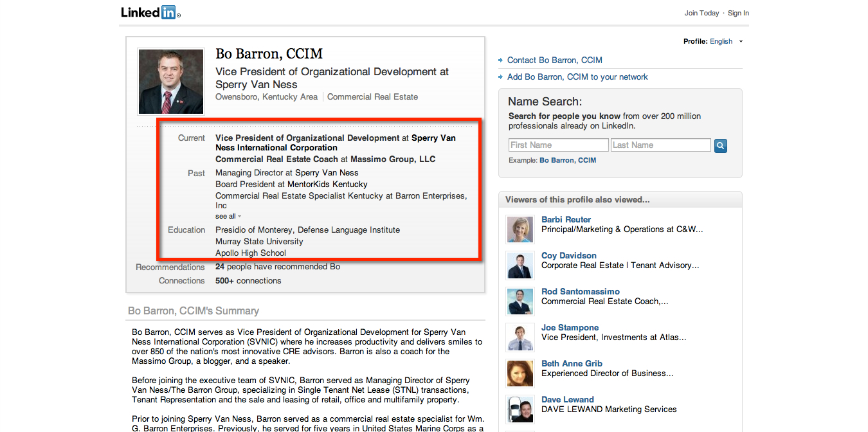
Task: Click 'Vice President, Investments at Atlas...' text
Action: (613, 337)
